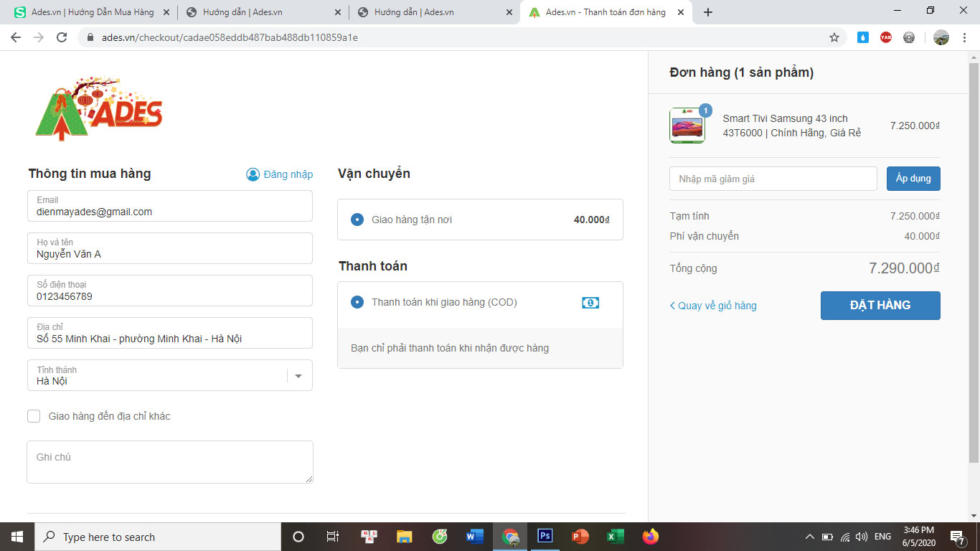Click the ĐẶT HÀNG order button
This screenshot has height=551, width=980.
[880, 306]
